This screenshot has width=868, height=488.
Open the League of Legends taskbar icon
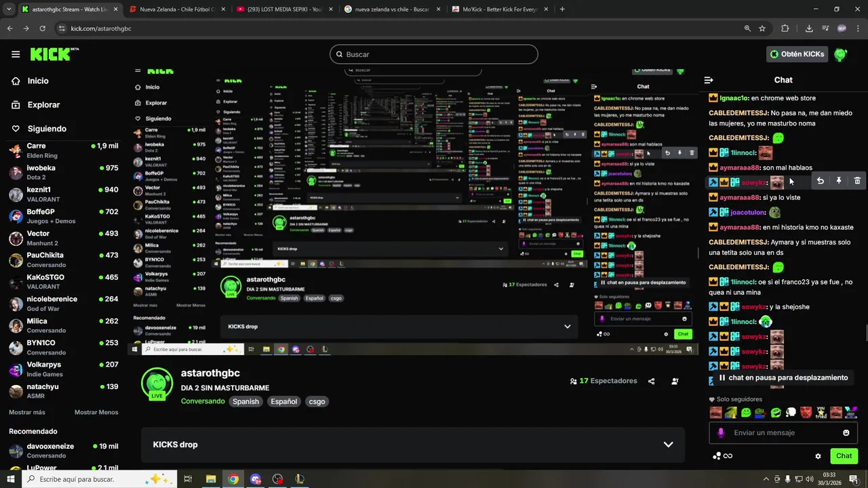[300, 479]
